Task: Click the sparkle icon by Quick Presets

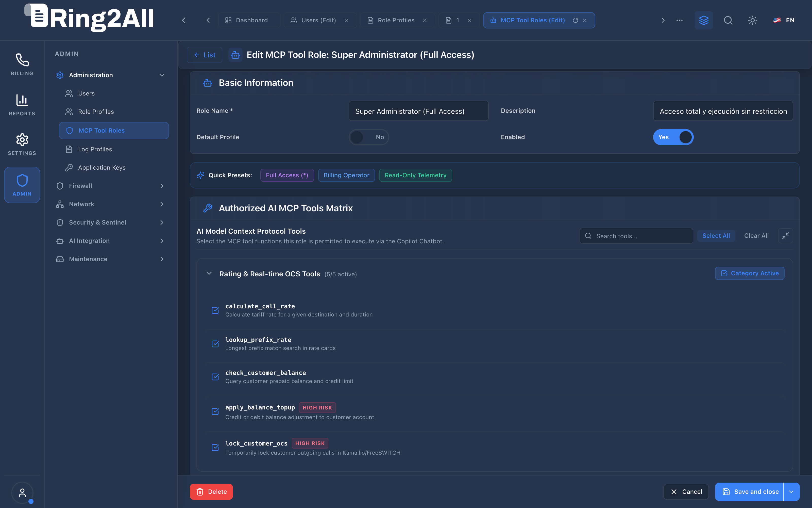Action: pyautogui.click(x=201, y=175)
